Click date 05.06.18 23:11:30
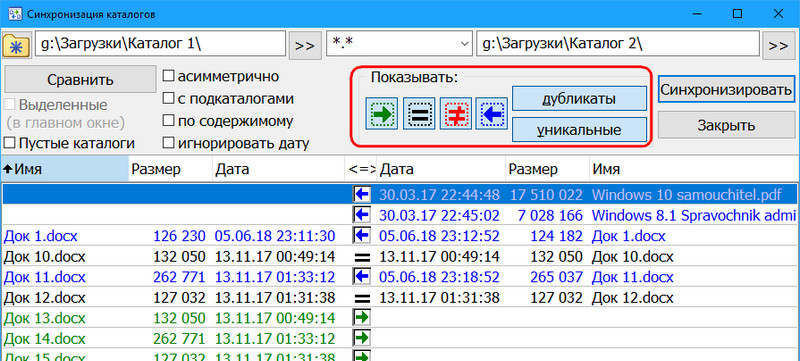 click(x=275, y=236)
